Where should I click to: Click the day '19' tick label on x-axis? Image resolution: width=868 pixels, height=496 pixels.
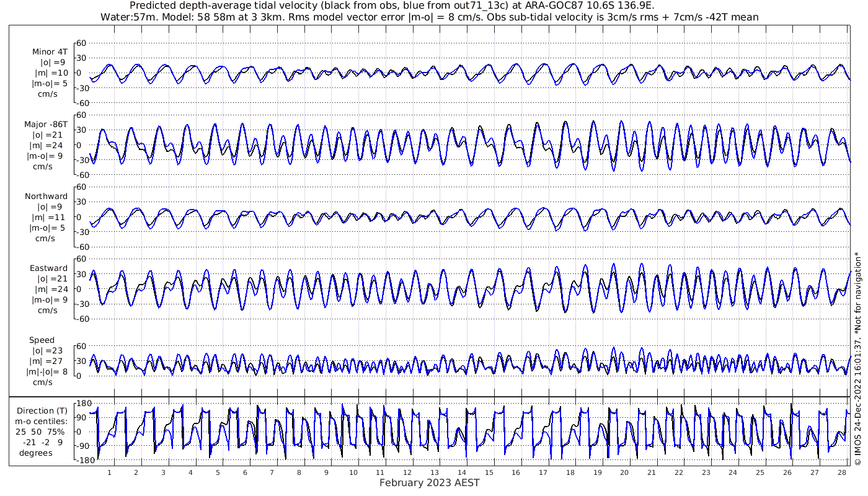(598, 472)
